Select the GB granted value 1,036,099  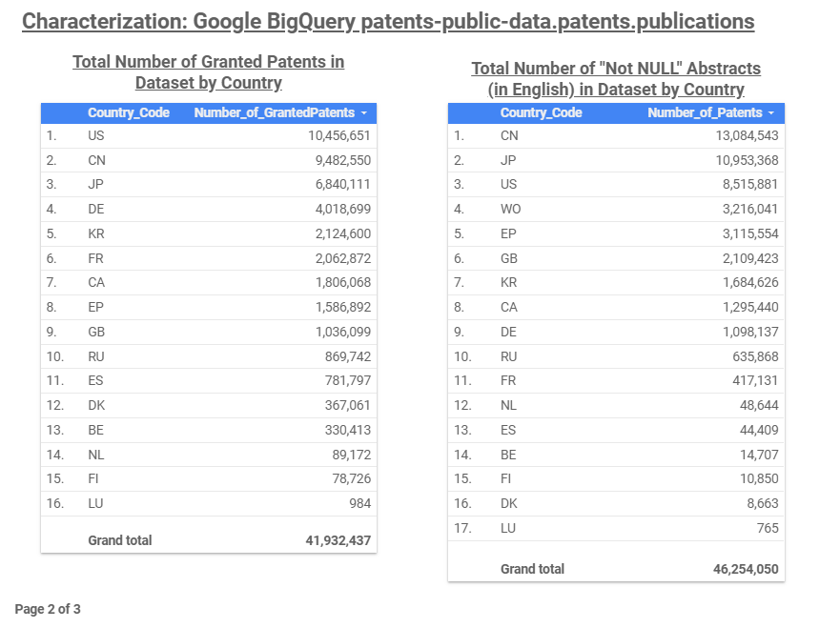click(x=343, y=332)
